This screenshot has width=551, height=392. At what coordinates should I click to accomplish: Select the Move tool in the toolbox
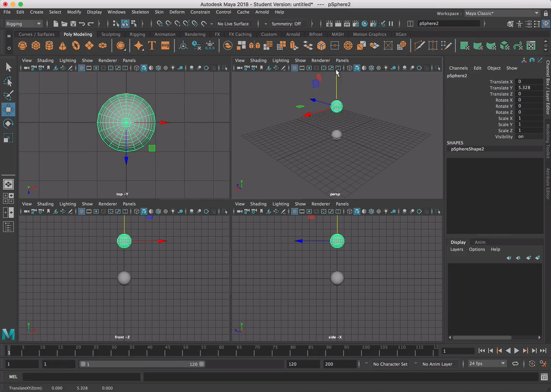(8, 110)
